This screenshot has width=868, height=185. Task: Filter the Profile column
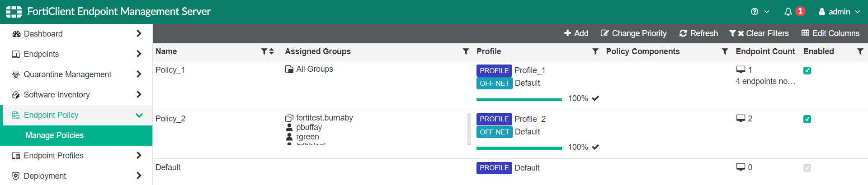[595, 51]
